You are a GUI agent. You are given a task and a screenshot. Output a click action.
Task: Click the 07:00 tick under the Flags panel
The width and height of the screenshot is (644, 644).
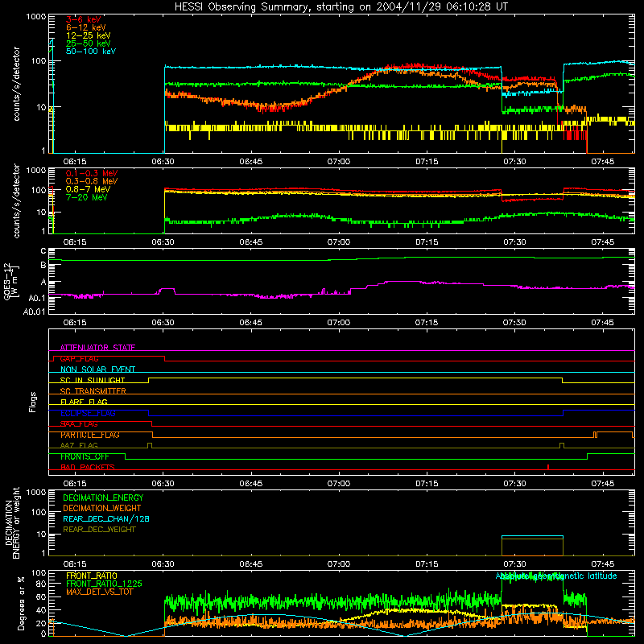(339, 484)
